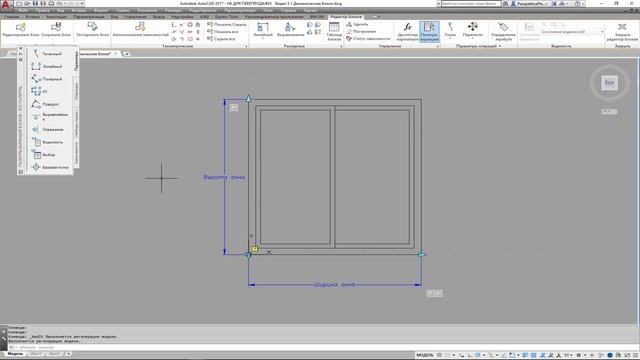This screenshot has height=360, width=640.
Task: Open the visibility states dropdown
Action: (x=572, y=31)
